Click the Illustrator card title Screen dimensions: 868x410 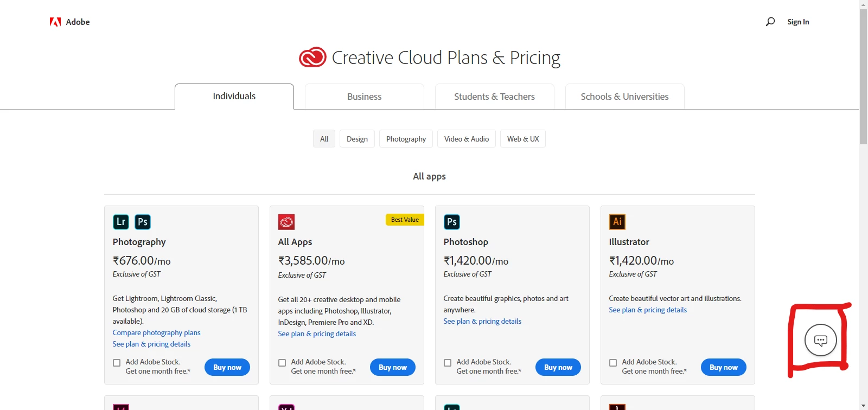(629, 242)
